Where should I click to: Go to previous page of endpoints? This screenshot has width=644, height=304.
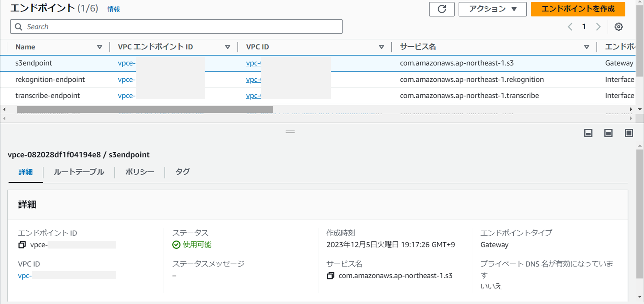(570, 27)
